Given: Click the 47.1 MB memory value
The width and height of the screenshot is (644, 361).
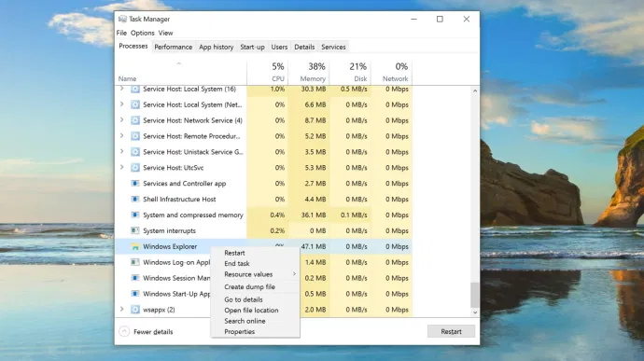Looking at the screenshot, I should click(314, 246).
